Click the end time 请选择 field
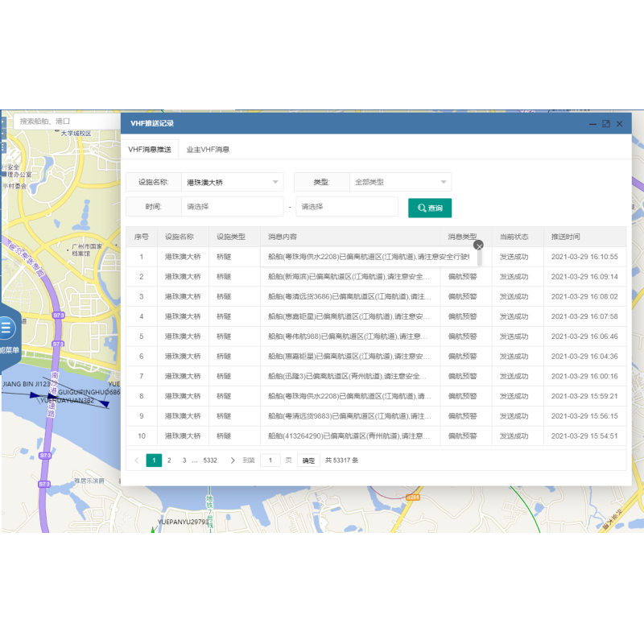Image resolution: width=644 pixels, height=644 pixels. [x=347, y=207]
